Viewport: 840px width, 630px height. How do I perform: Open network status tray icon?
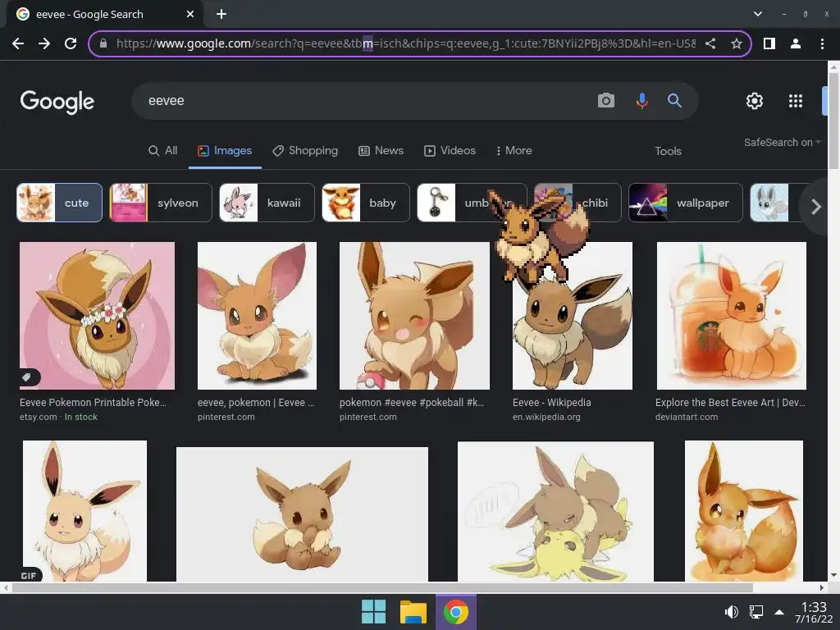point(756,612)
